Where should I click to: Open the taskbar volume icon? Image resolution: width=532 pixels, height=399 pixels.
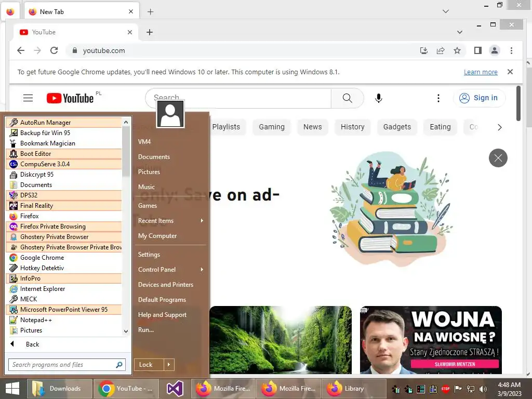click(x=483, y=389)
